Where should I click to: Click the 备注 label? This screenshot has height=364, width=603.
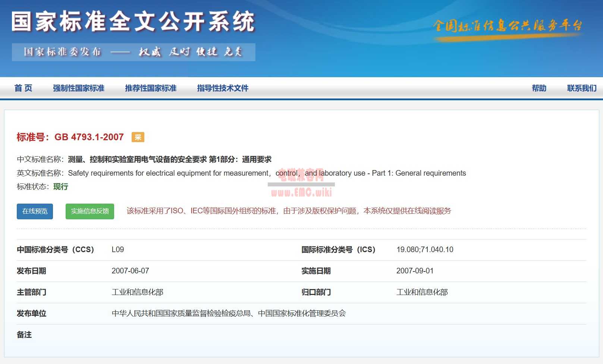(24, 335)
